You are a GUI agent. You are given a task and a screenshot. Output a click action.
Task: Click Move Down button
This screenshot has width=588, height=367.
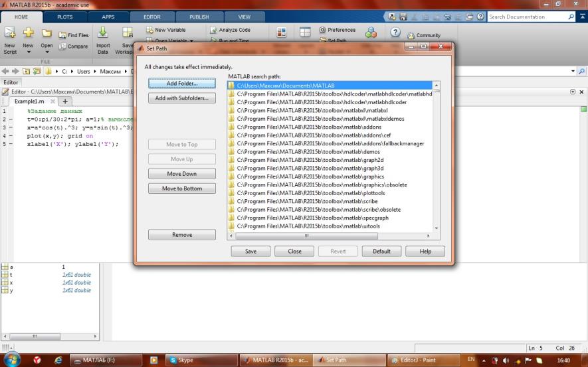point(182,174)
